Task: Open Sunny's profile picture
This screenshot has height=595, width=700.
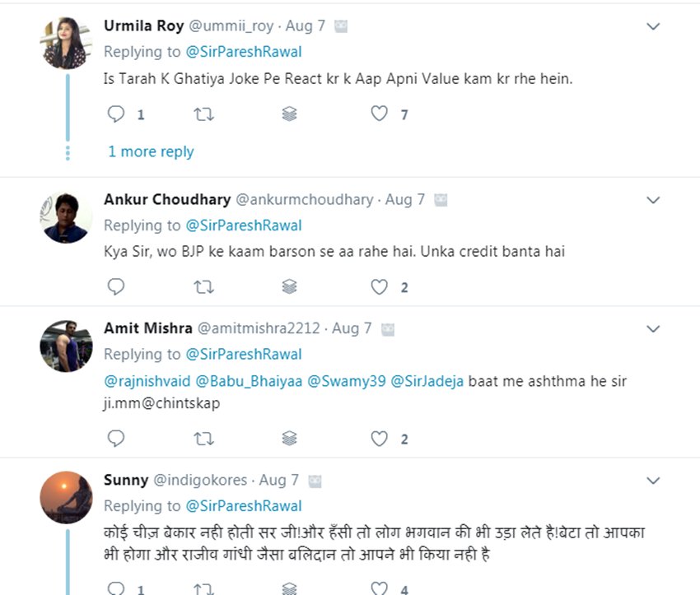Action: click(x=66, y=498)
